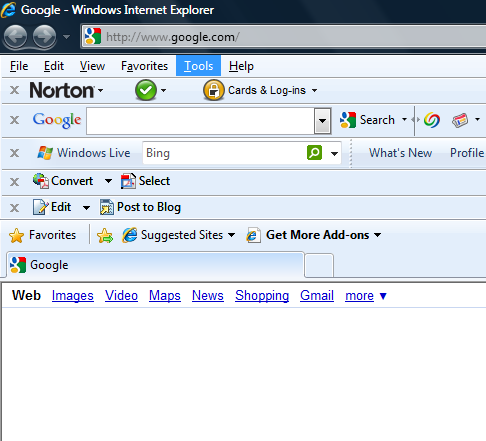Click the Add to Favorites Bar star icon

tap(105, 235)
